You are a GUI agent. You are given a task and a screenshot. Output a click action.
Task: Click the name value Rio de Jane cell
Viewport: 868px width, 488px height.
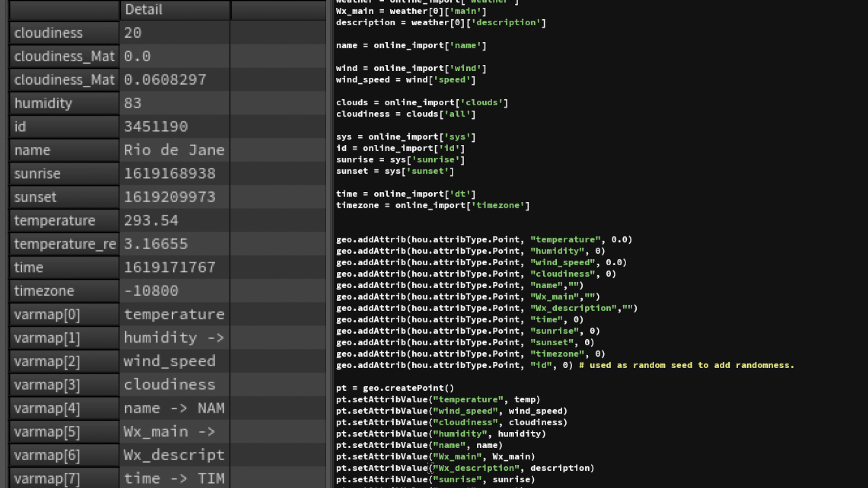pyautogui.click(x=175, y=150)
